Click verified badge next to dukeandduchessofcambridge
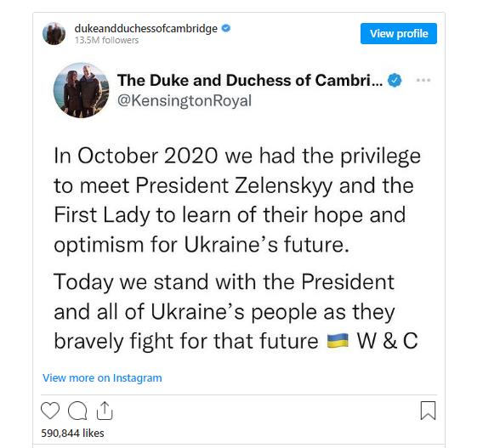The image size is (483, 448). tap(226, 28)
